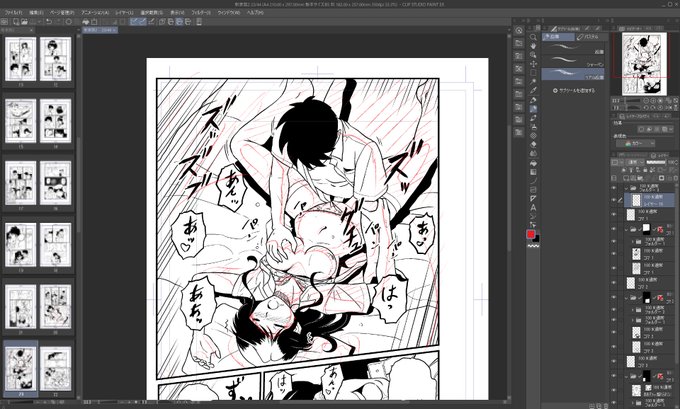Click the layer opacity slider
The width and height of the screenshot is (680, 409).
(x=656, y=162)
